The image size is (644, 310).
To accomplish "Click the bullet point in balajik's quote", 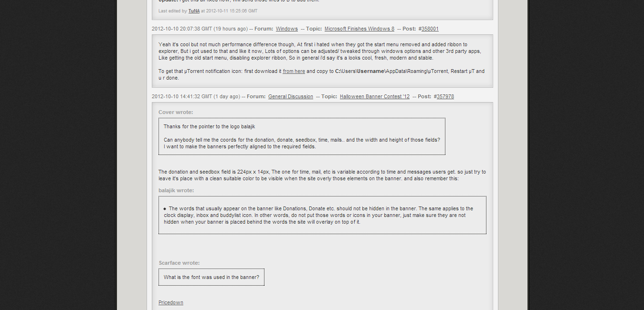I will pyautogui.click(x=165, y=208).
